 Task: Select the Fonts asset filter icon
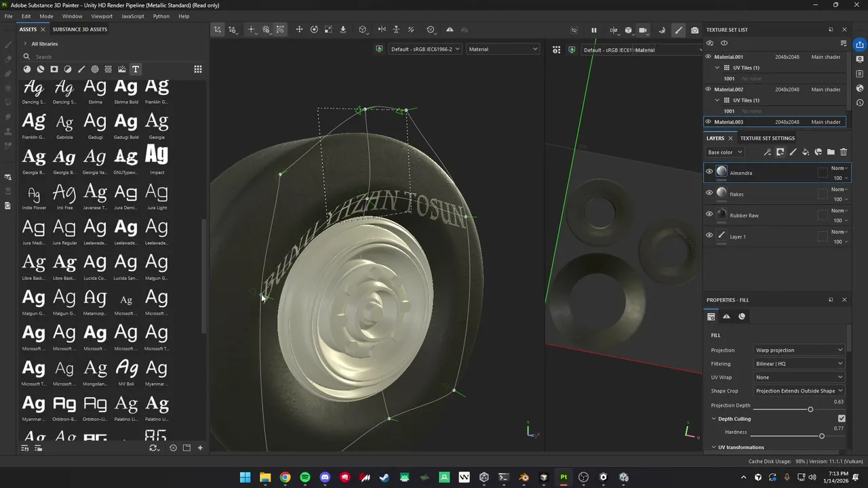136,69
